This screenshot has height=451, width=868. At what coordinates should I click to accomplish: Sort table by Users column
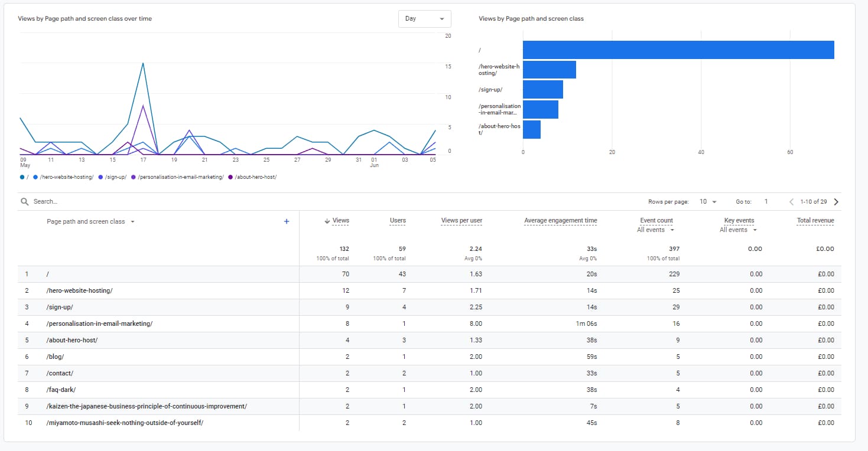pos(398,221)
